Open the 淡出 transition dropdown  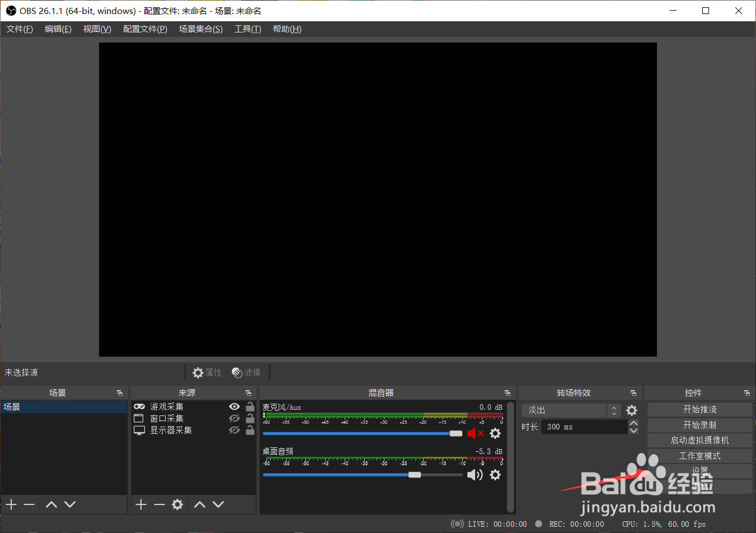(x=571, y=410)
